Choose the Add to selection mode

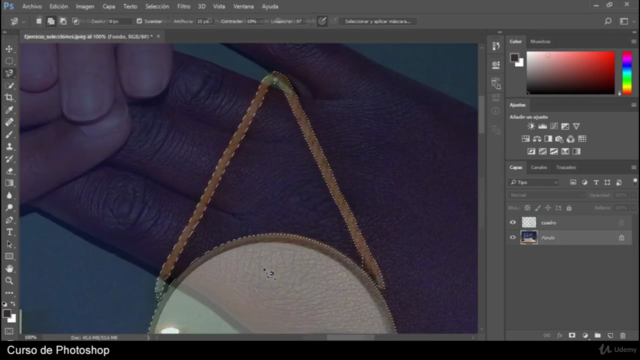tap(51, 21)
